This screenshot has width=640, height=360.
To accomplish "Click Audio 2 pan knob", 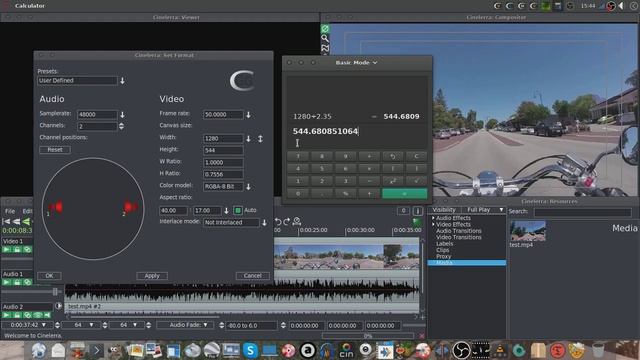I will pos(58,306).
